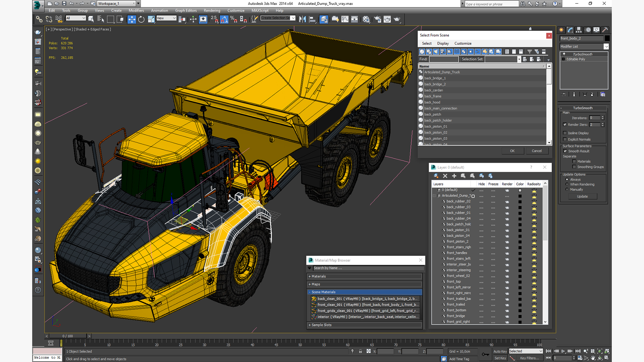Open the Modifiers menu
Image resolution: width=644 pixels, height=362 pixels.
pyautogui.click(x=136, y=11)
